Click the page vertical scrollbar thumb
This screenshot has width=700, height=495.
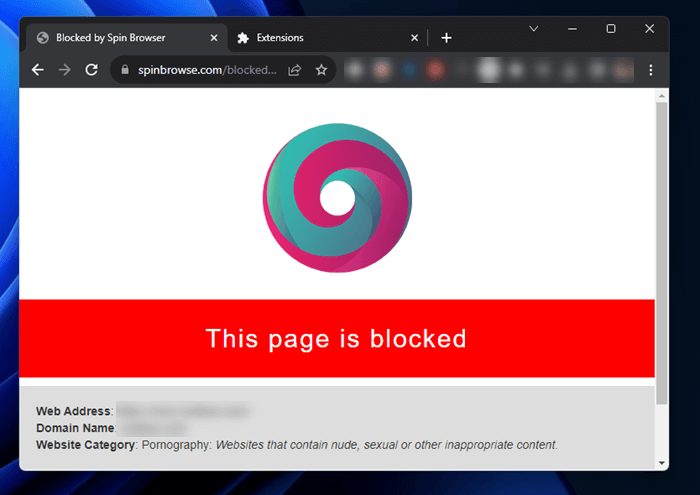tap(661, 250)
